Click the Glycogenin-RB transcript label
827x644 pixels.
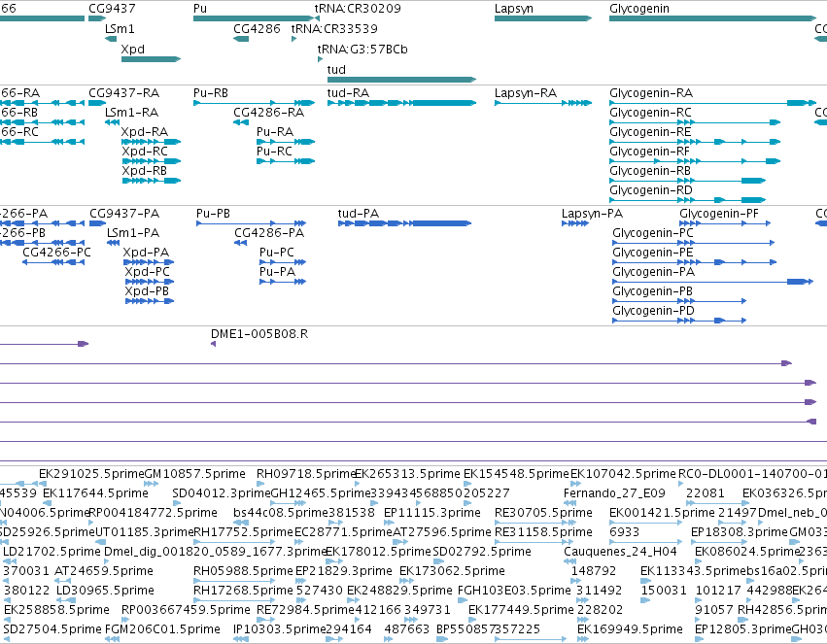tap(650, 171)
